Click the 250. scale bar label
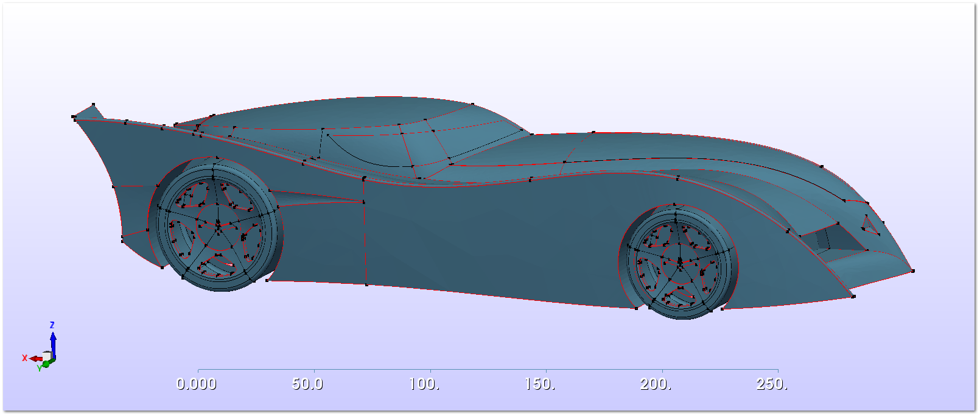980x416 pixels. tap(772, 384)
